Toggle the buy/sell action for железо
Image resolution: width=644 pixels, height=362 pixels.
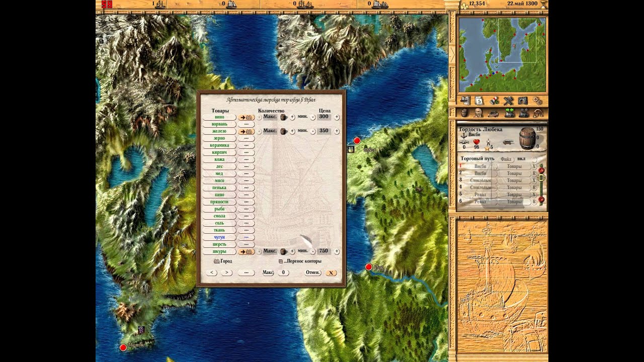[246, 131]
